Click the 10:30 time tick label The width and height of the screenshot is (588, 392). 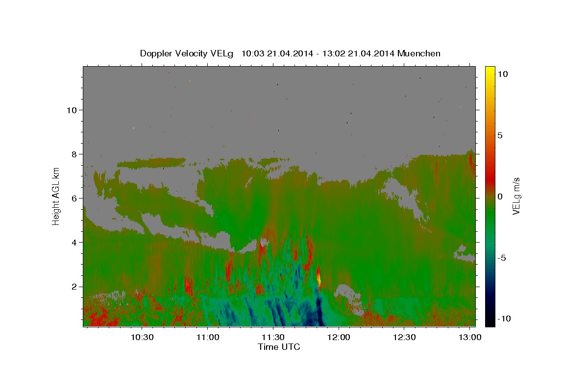pos(142,337)
